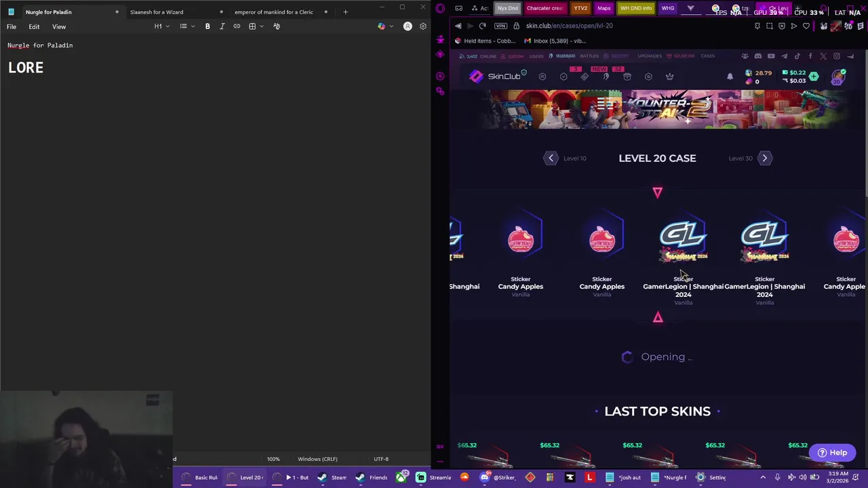
Task: Switch to WH DND info browser tab
Action: (635, 8)
